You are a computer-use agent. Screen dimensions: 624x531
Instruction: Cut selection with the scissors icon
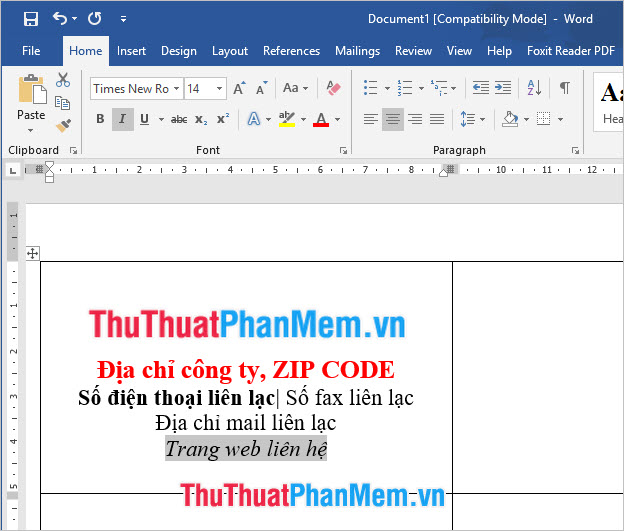point(63,80)
